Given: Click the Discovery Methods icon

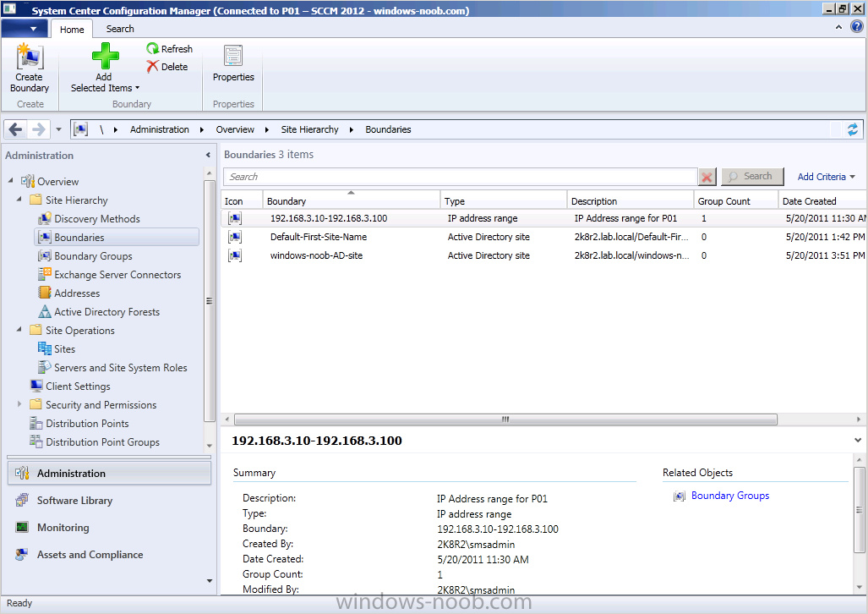Looking at the screenshot, I should pyautogui.click(x=45, y=219).
